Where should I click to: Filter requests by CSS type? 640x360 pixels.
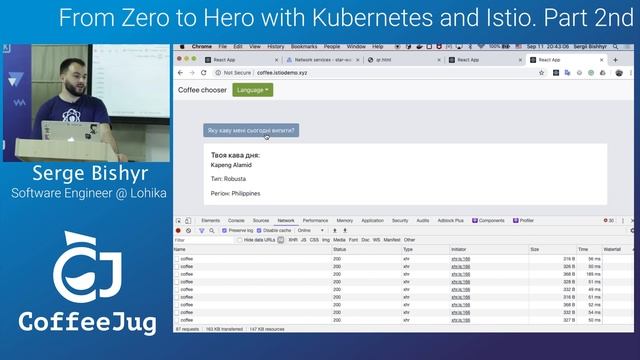pos(314,240)
